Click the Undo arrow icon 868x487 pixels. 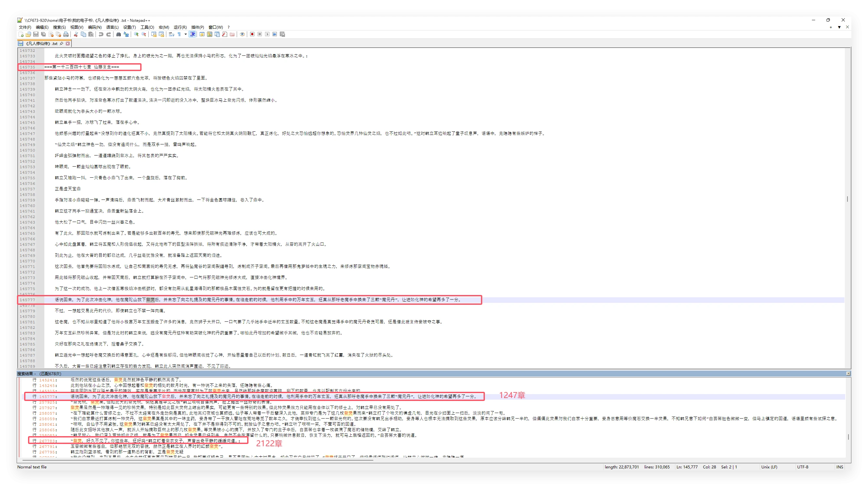click(101, 34)
